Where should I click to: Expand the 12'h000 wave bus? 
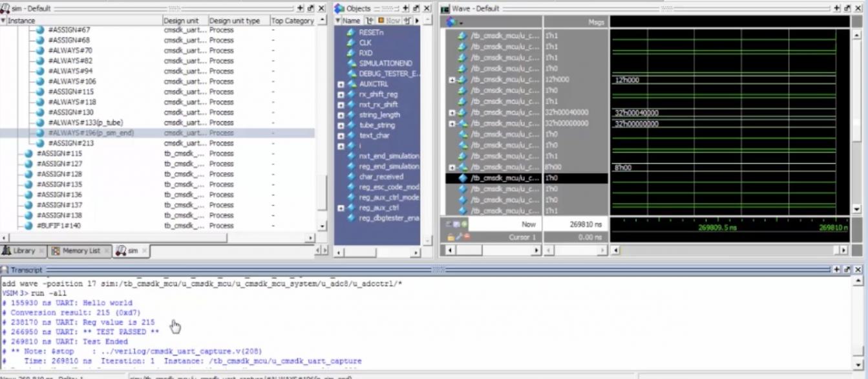point(452,80)
